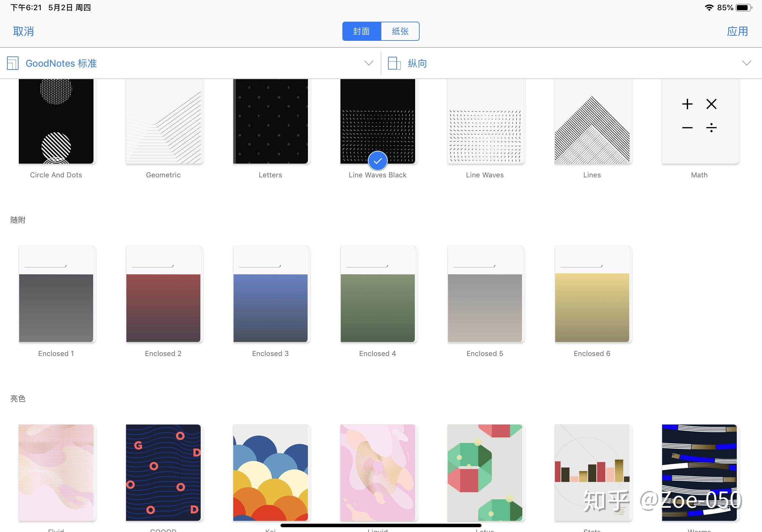Tap the GoodNotes standard size page icon
Screen dimensions: 762x532
coord(13,63)
